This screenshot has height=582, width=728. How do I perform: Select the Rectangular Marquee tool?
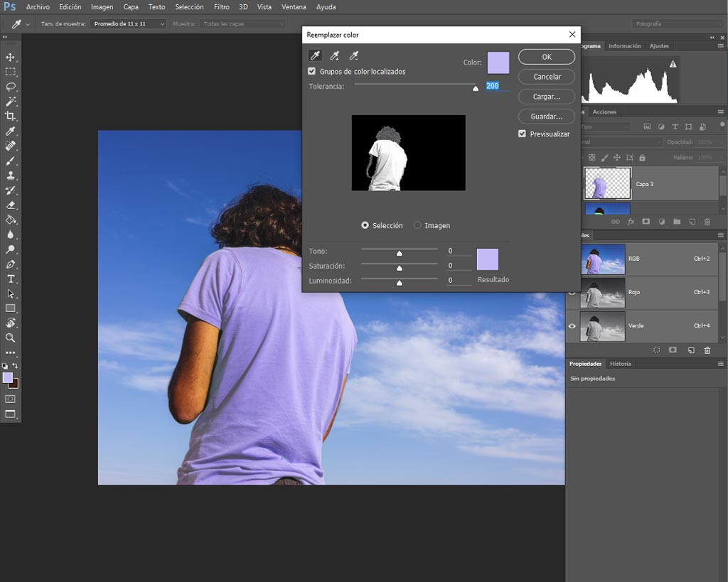10,72
